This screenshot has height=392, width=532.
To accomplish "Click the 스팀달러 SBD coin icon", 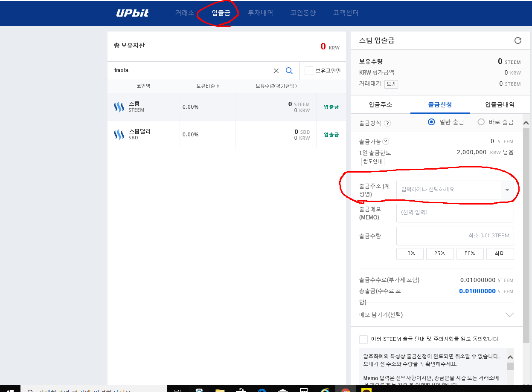I will [x=119, y=135].
